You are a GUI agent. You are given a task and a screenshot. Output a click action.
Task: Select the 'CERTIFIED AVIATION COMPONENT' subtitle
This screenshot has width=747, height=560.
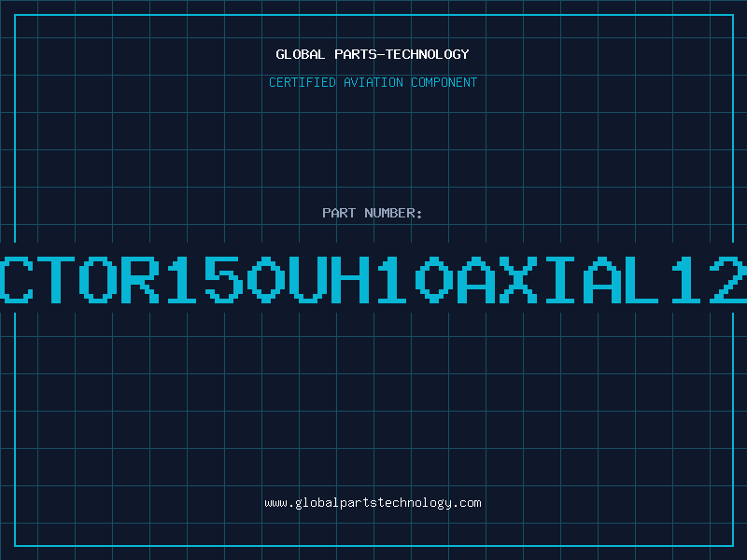(x=373, y=82)
